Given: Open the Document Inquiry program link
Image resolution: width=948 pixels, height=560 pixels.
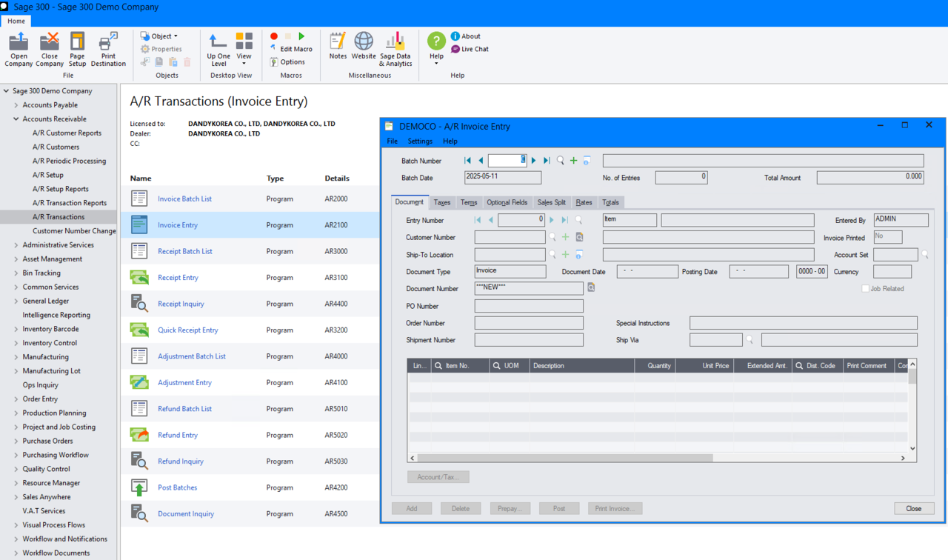Looking at the screenshot, I should [x=186, y=514].
